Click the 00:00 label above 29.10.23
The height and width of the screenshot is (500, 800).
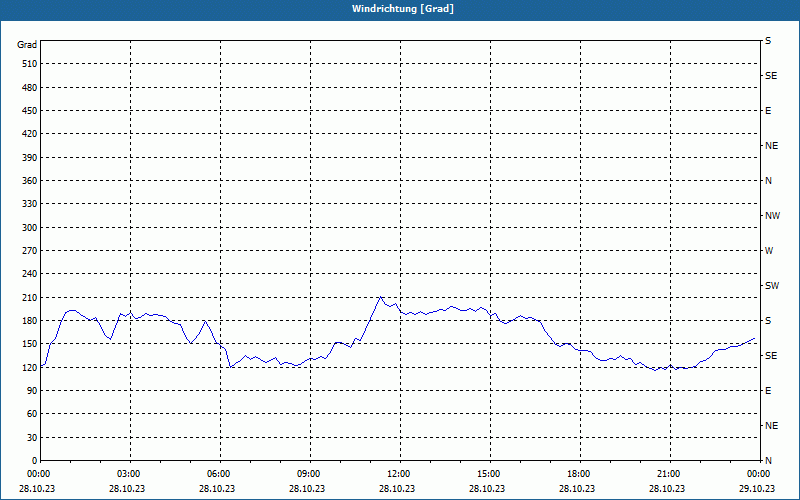759,474
